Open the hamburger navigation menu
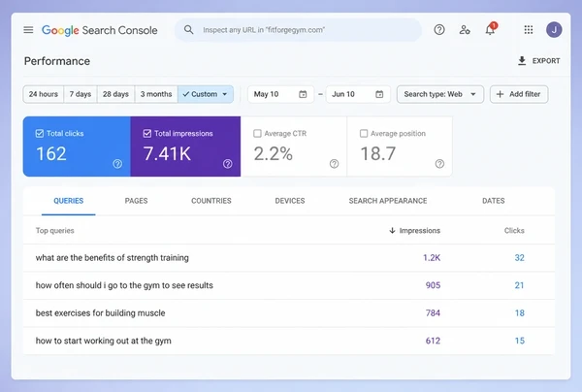 (28, 30)
